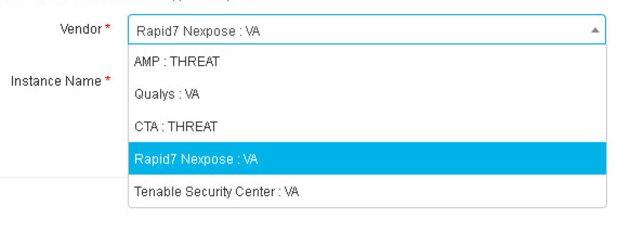644x231 pixels.
Task: Select AMP : THREAT from vendor list
Action: pyautogui.click(x=177, y=62)
